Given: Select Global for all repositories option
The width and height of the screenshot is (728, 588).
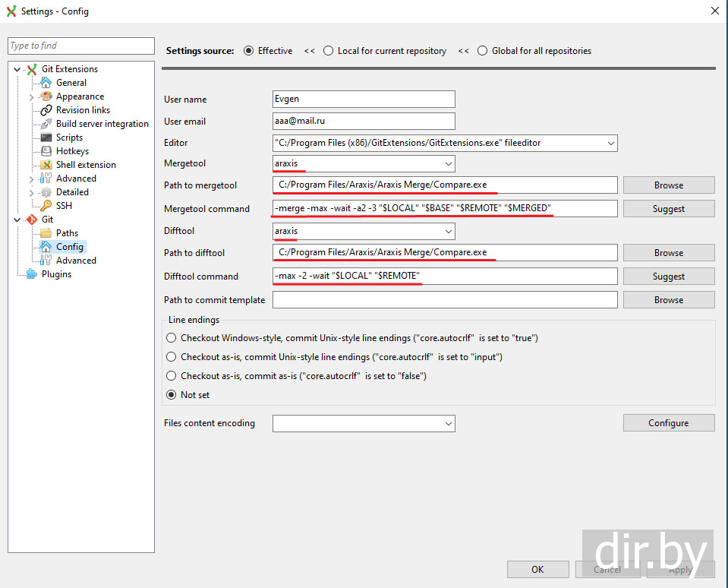Looking at the screenshot, I should 483,51.
